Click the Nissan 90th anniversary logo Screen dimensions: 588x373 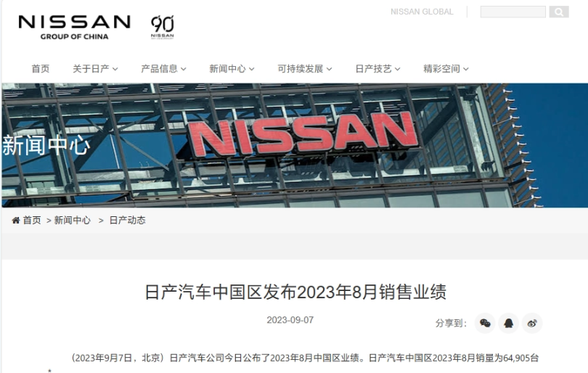click(x=163, y=27)
